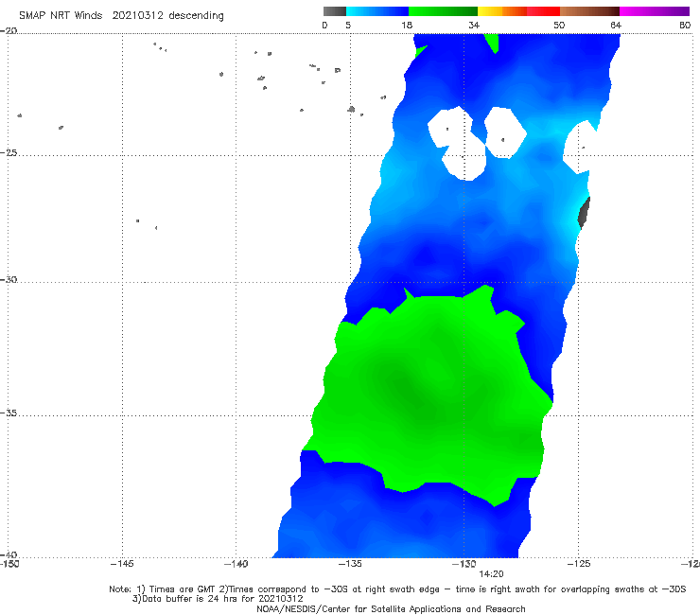Click the longitude label '-125'

click(x=578, y=564)
